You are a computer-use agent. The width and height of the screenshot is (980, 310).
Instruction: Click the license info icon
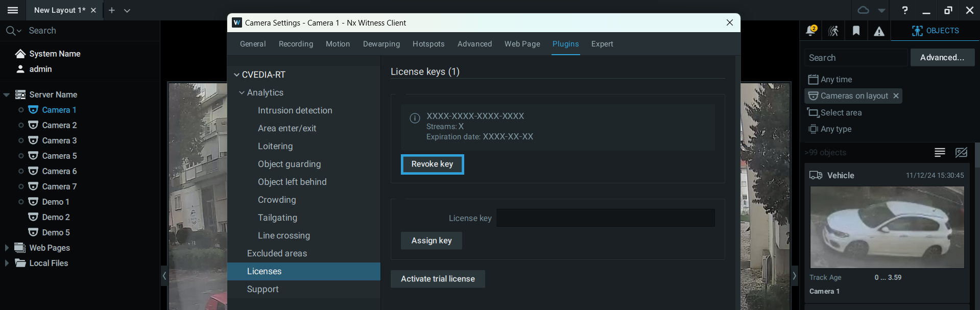pos(415,118)
